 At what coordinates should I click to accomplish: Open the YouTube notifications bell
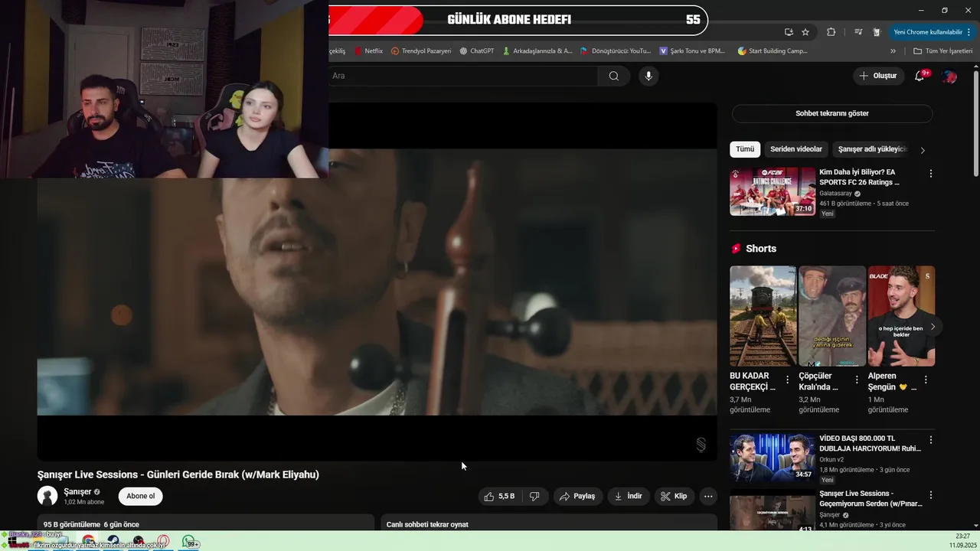920,76
